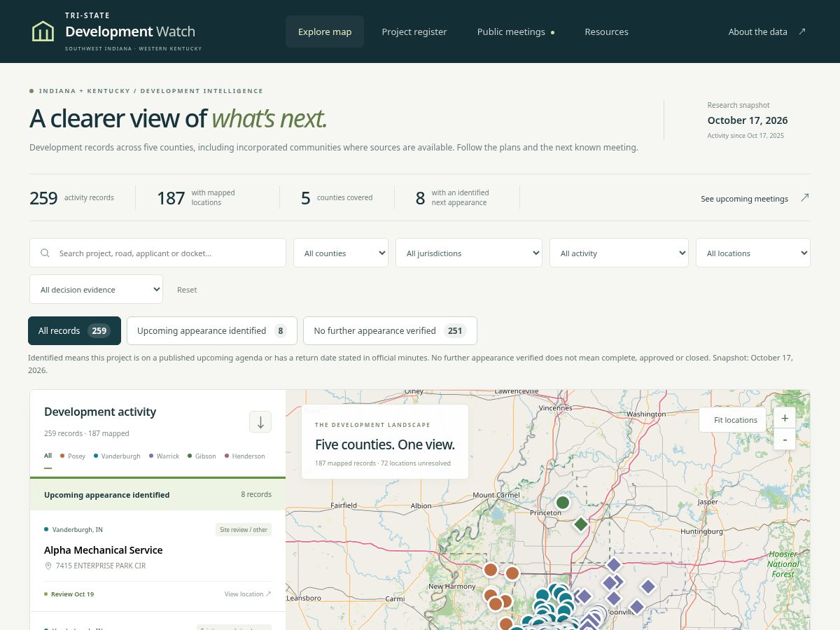The width and height of the screenshot is (840, 630).
Task: Click the 259 activity records stat
Action: click(71, 198)
